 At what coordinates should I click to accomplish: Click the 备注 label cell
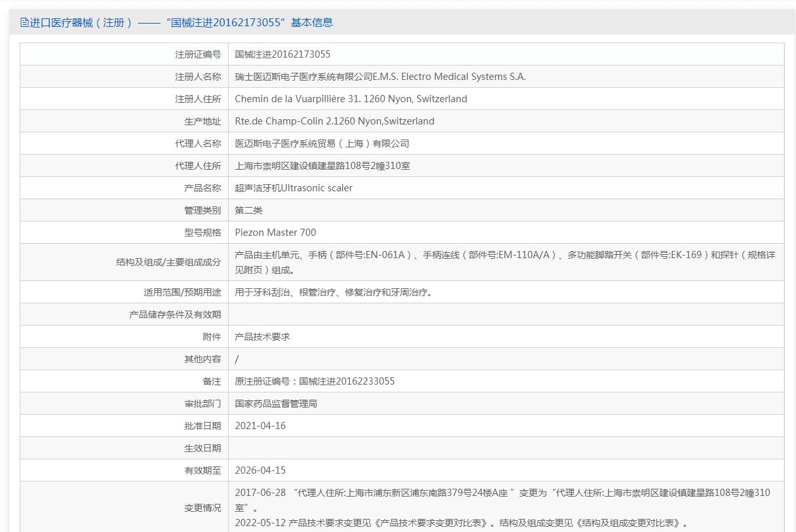coord(124,381)
